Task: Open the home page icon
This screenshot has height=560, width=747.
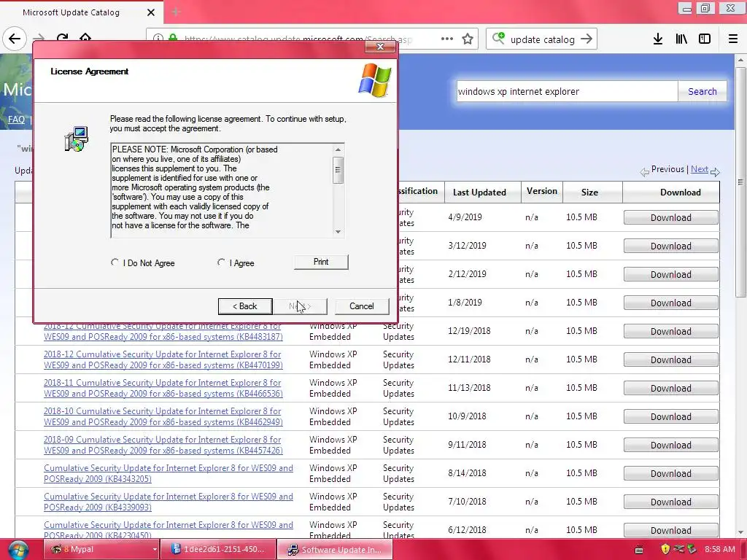Action: coord(85,36)
